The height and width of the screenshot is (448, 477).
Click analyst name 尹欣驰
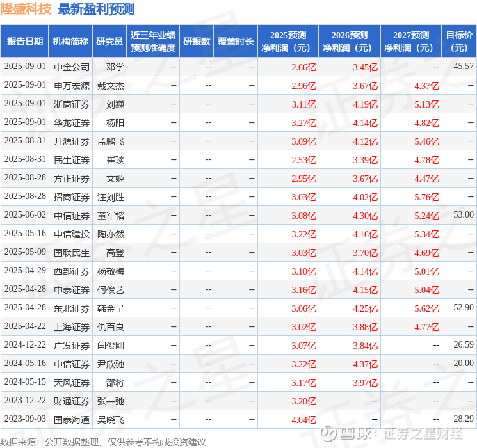click(x=111, y=364)
